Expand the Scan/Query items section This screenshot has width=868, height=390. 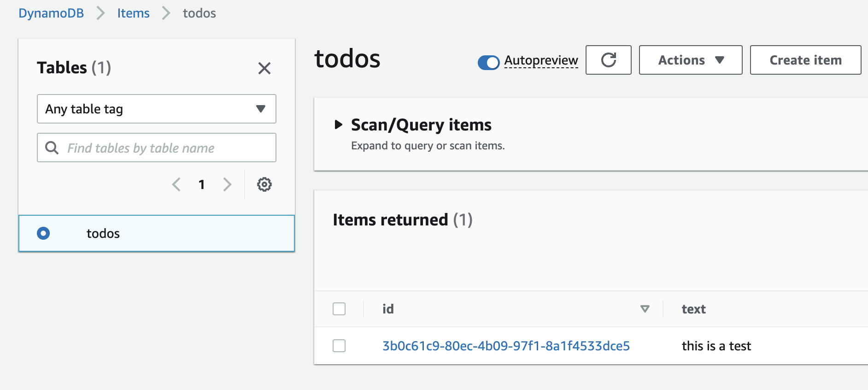pos(339,124)
